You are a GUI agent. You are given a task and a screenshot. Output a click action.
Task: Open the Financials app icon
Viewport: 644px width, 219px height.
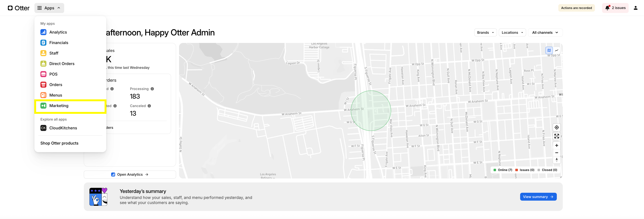(x=43, y=43)
